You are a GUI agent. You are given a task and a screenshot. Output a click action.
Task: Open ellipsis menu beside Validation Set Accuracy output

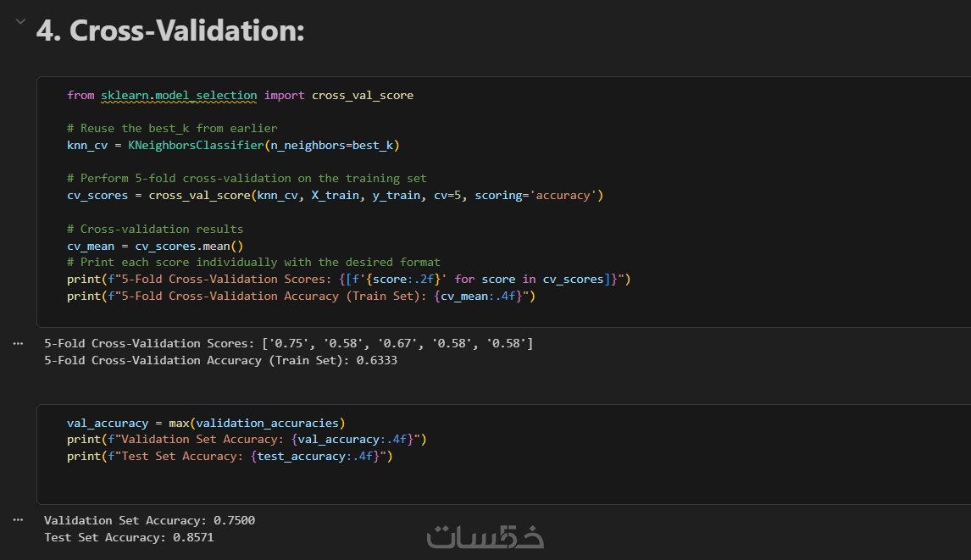(x=18, y=520)
